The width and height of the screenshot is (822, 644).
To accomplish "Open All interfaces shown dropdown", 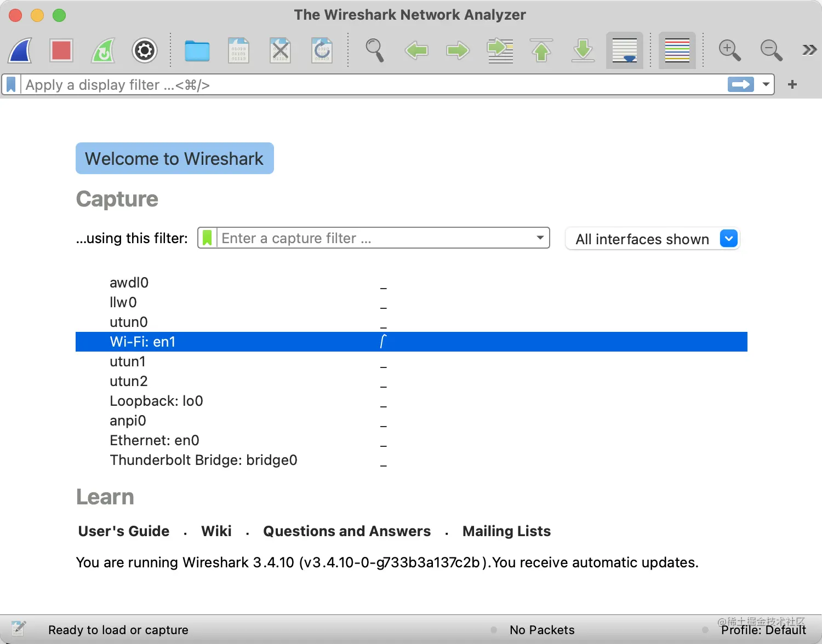I will point(652,239).
